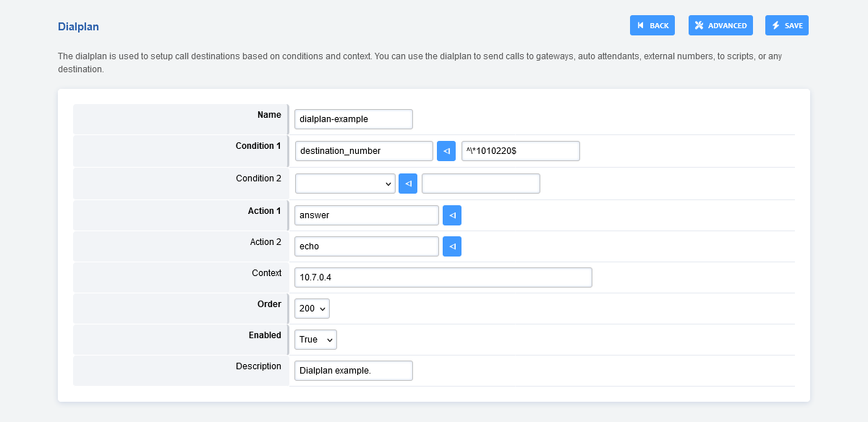
Task: Select the Action 2 echo field
Action: click(366, 246)
